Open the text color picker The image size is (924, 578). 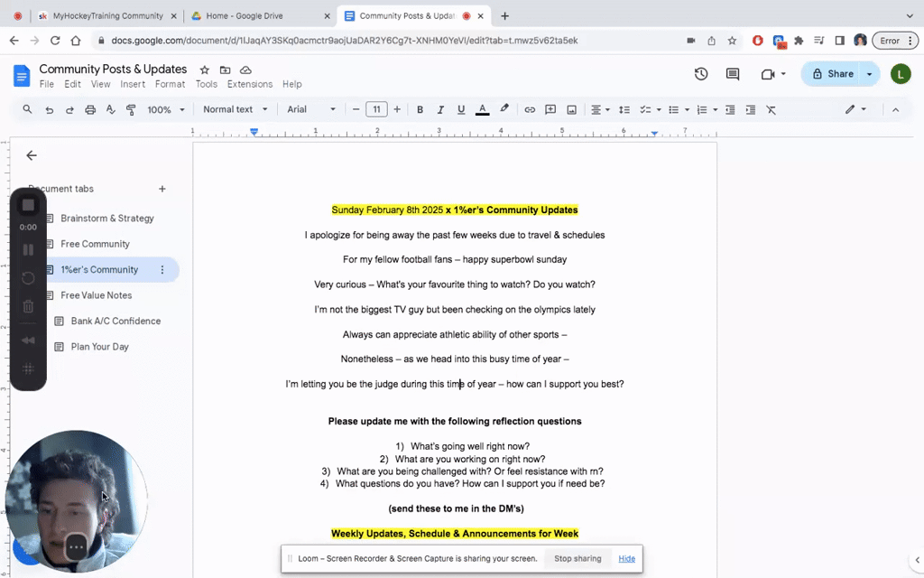point(482,109)
